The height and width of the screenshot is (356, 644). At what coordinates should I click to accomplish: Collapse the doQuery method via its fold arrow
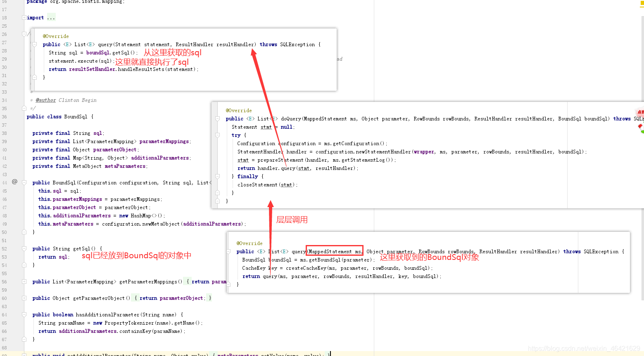tap(218, 118)
